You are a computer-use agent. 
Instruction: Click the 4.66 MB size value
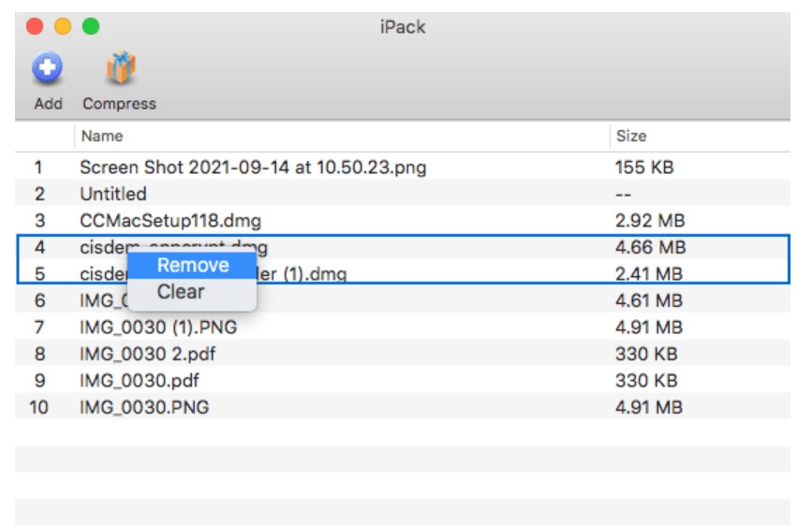tap(650, 247)
